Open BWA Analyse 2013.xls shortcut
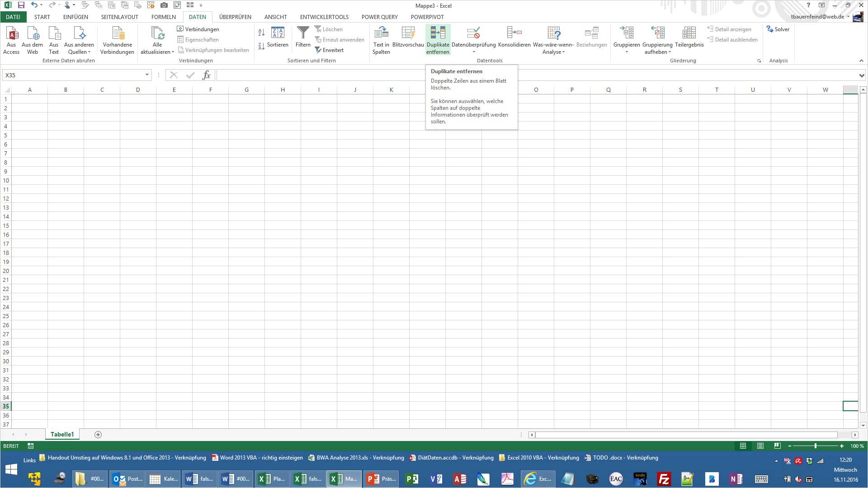The width and height of the screenshot is (868, 488). click(356, 458)
